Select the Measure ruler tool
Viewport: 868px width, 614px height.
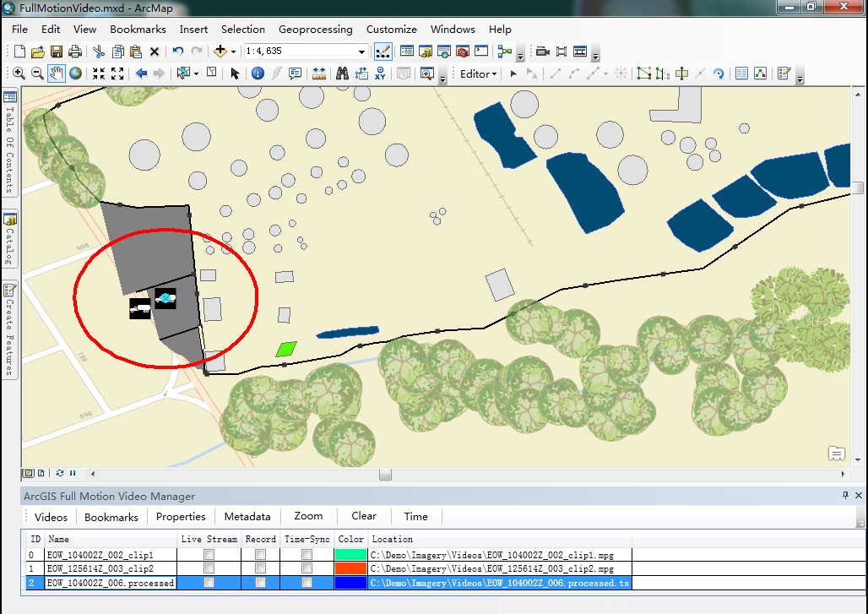(x=319, y=73)
